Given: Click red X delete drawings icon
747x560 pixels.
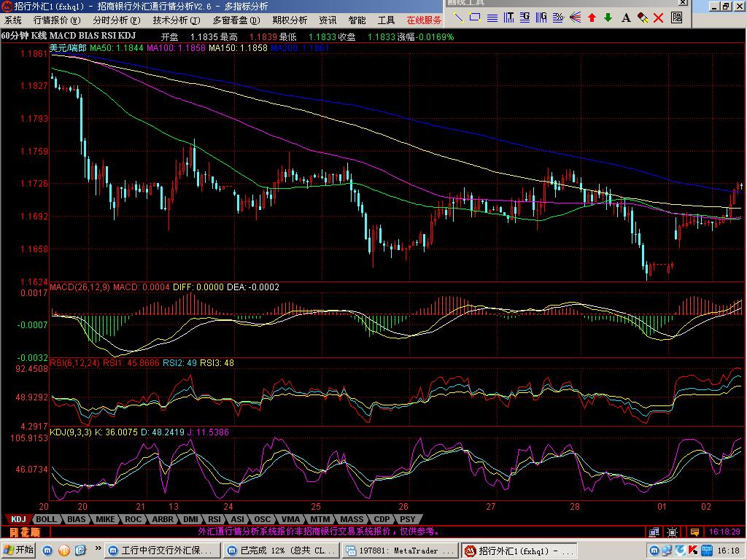Looking at the screenshot, I should [x=659, y=17].
